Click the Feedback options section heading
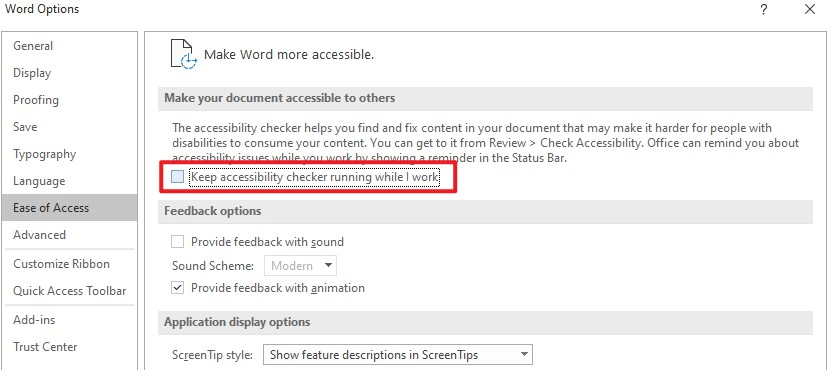 [213, 211]
